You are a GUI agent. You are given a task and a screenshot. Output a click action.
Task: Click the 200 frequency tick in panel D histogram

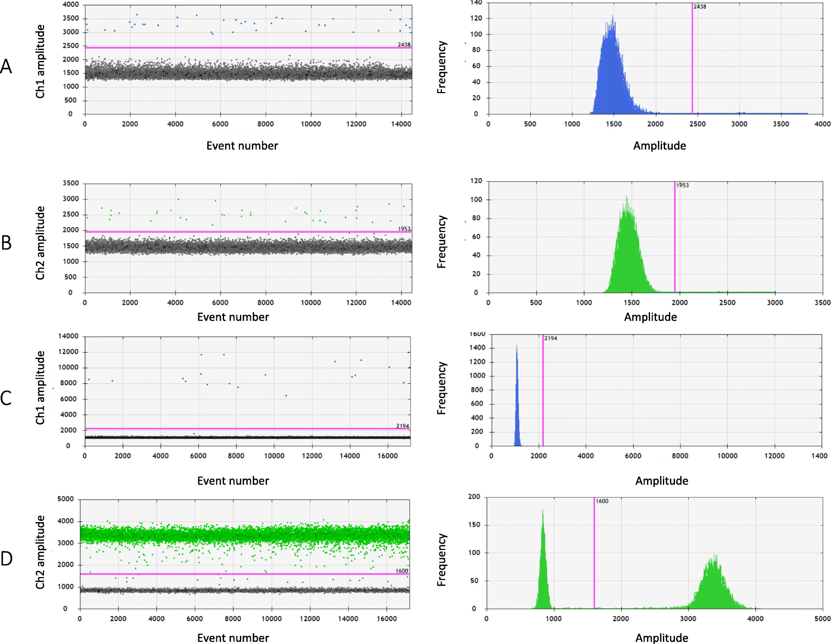click(474, 497)
